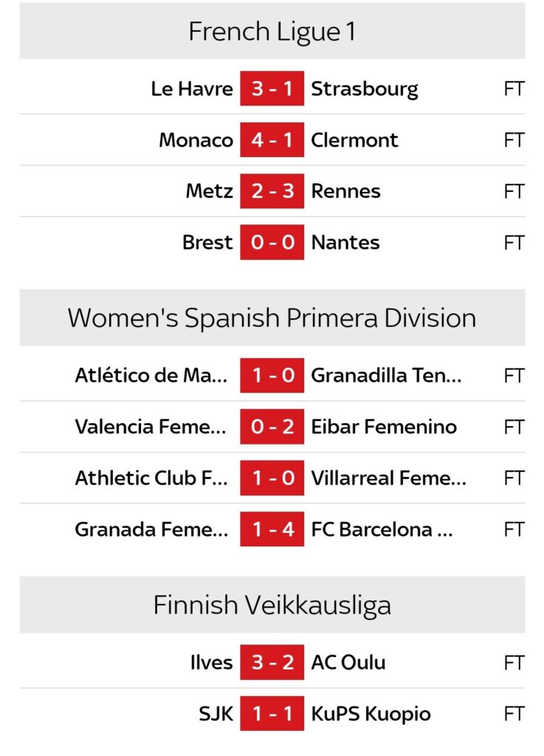Click the FT status for SJK match

tap(514, 714)
